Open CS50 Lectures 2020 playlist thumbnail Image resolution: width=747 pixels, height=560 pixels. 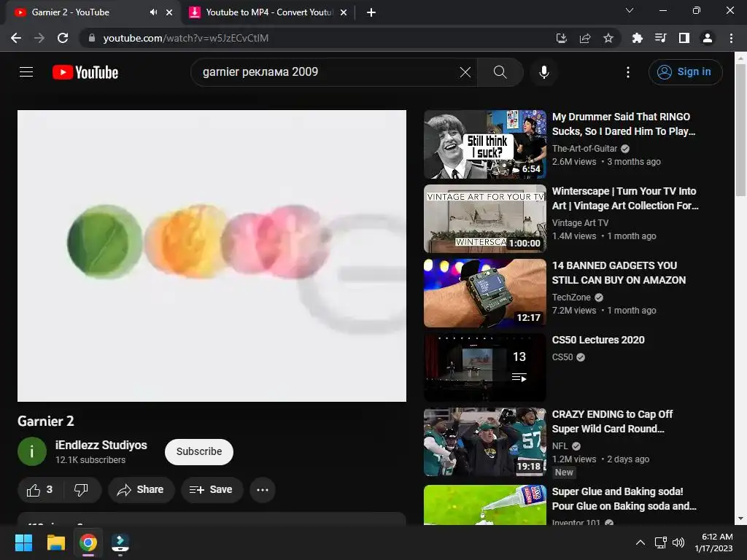pos(485,367)
